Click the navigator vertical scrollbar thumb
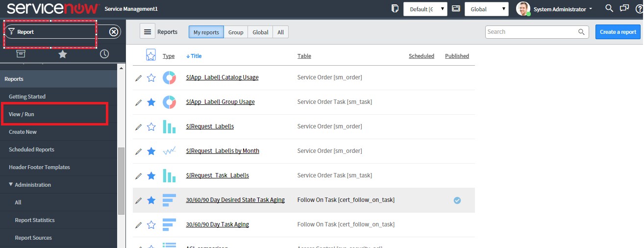Image resolution: width=644 pixels, height=248 pixels. [x=121, y=180]
